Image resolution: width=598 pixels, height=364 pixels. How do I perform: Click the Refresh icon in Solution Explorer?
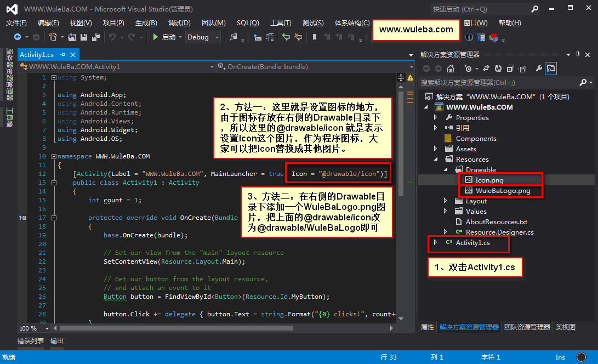(498, 69)
